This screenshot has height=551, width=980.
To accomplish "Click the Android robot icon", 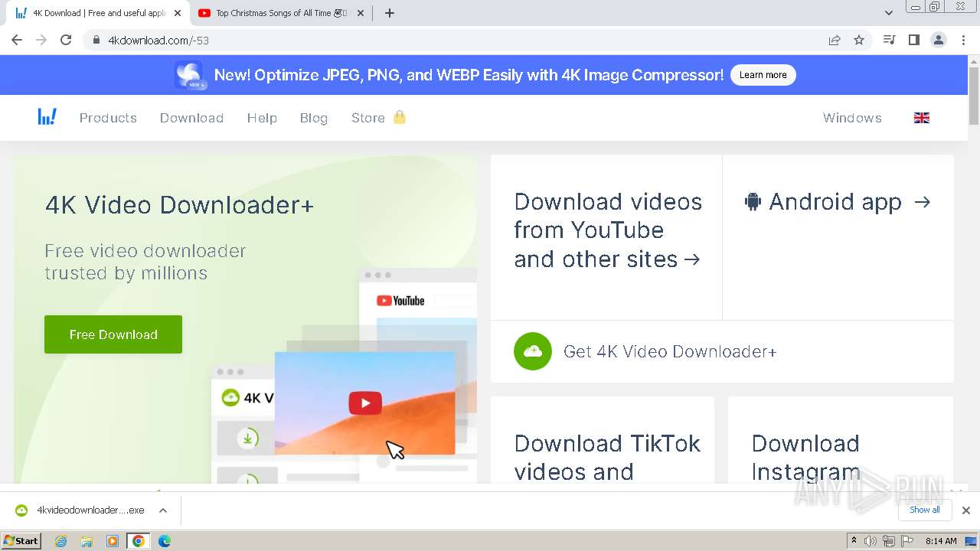I will (x=753, y=202).
